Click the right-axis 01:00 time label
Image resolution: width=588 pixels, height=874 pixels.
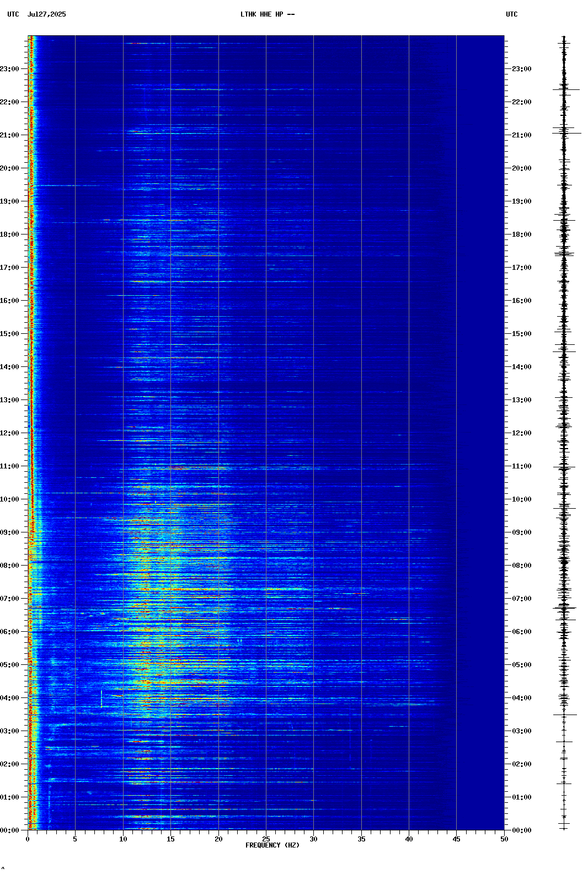pos(522,797)
